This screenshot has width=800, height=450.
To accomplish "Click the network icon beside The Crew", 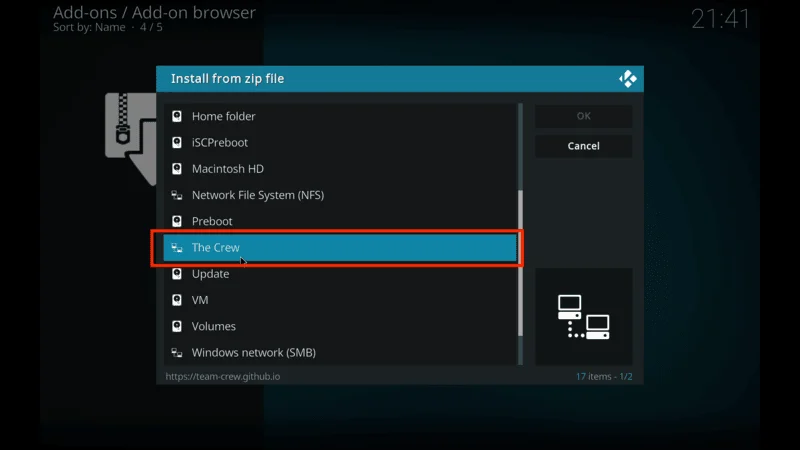I will pyautogui.click(x=177, y=247).
